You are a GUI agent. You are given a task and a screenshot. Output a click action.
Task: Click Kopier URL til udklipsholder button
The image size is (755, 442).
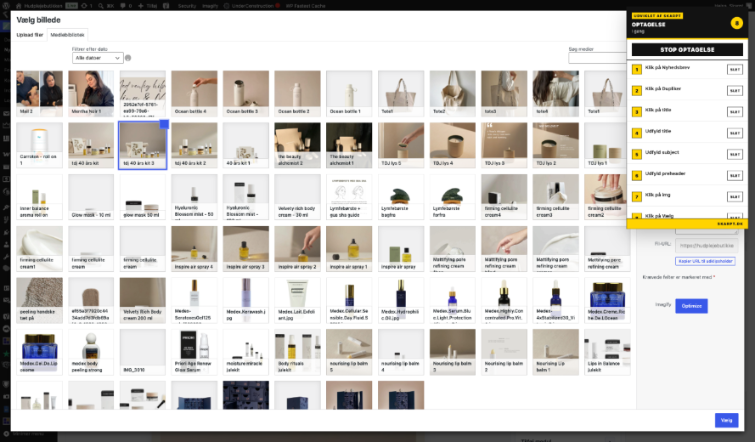[705, 261]
